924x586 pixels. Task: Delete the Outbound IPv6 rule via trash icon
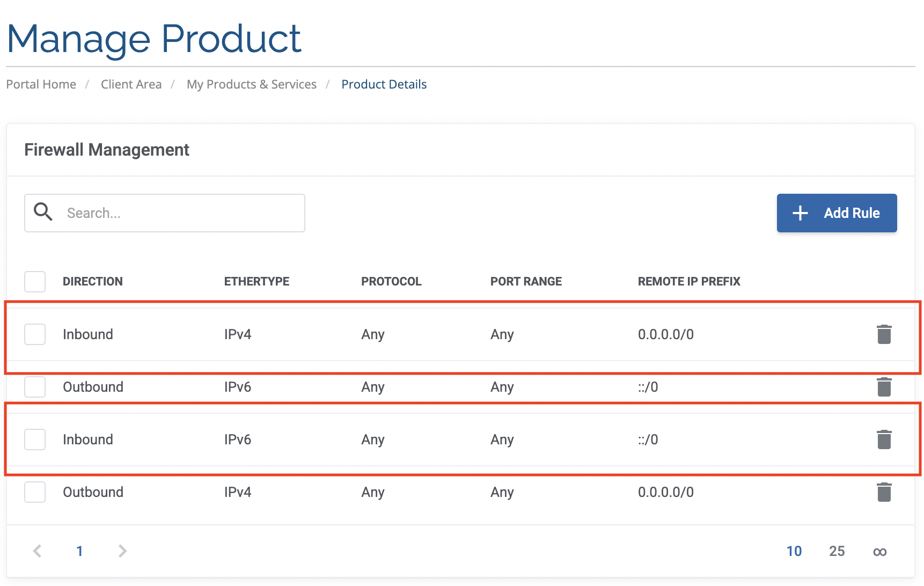coord(884,387)
